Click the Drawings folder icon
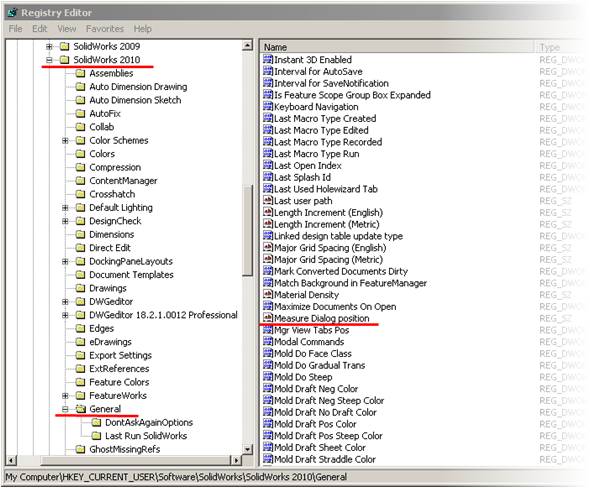 tap(80, 288)
